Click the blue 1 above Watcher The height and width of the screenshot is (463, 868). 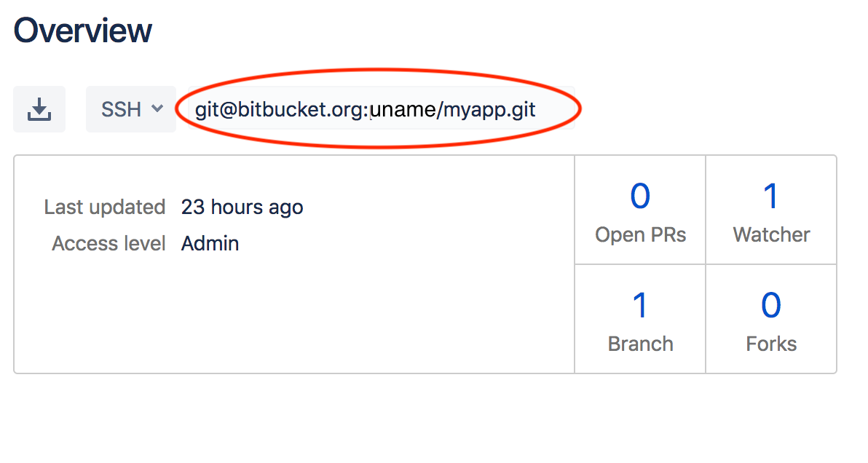coord(771,197)
